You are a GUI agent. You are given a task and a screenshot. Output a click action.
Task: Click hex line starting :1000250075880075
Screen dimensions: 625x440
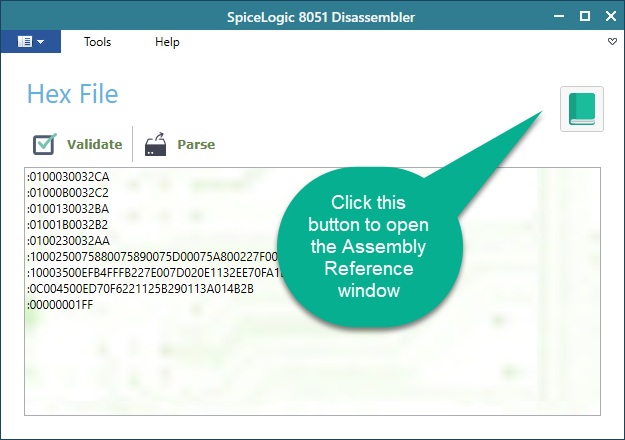tap(152, 257)
